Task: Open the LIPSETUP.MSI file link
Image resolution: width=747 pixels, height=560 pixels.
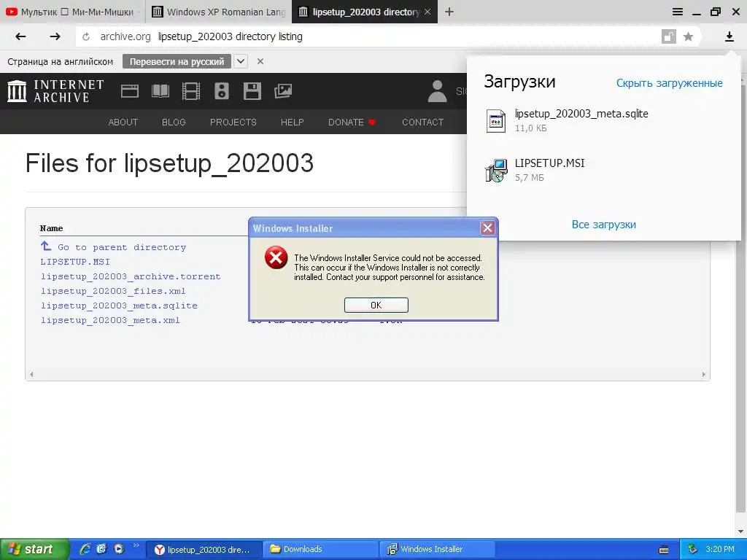Action: (75, 262)
